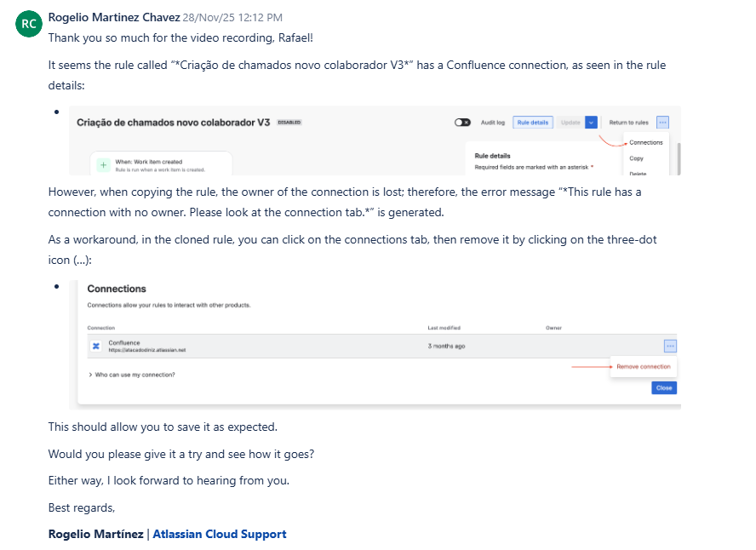The width and height of the screenshot is (756, 550).
Task: Expand the Who can use my connection section
Action: pos(134,373)
